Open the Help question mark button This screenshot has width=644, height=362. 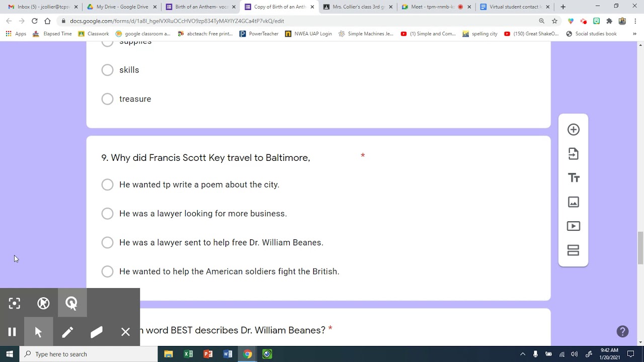click(x=622, y=331)
